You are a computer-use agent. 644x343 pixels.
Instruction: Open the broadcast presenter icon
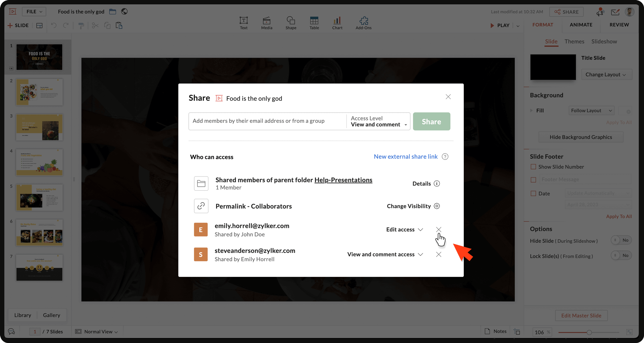click(x=600, y=12)
